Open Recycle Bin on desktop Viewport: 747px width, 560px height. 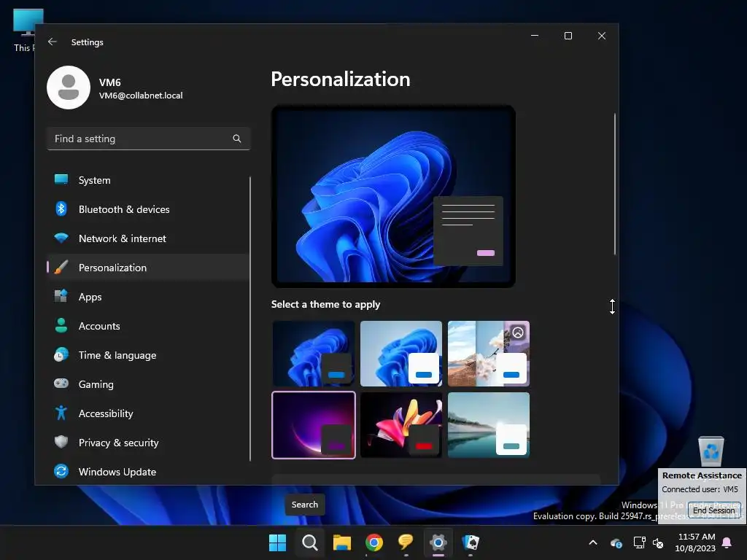click(711, 451)
